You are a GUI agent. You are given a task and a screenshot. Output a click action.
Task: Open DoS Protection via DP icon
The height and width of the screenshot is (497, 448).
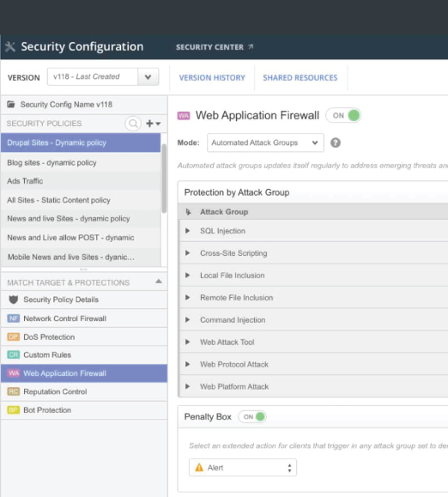click(14, 336)
